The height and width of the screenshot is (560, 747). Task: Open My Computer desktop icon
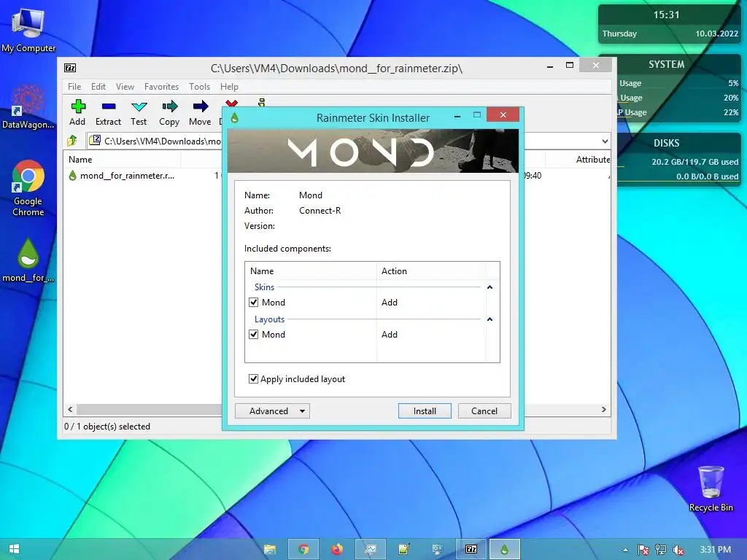pos(28,31)
